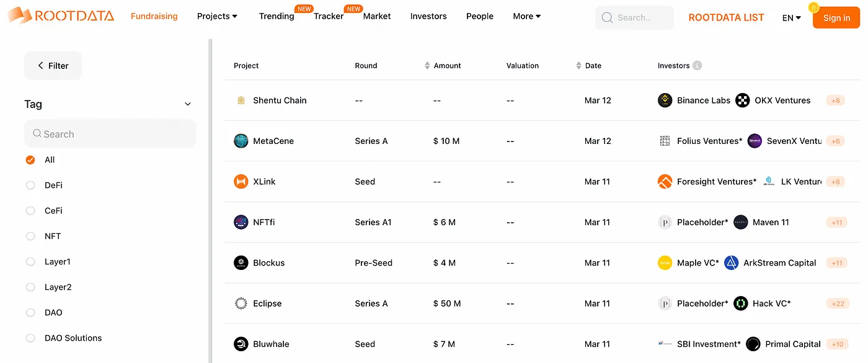
Task: Click the Investors info icon
Action: point(697,66)
